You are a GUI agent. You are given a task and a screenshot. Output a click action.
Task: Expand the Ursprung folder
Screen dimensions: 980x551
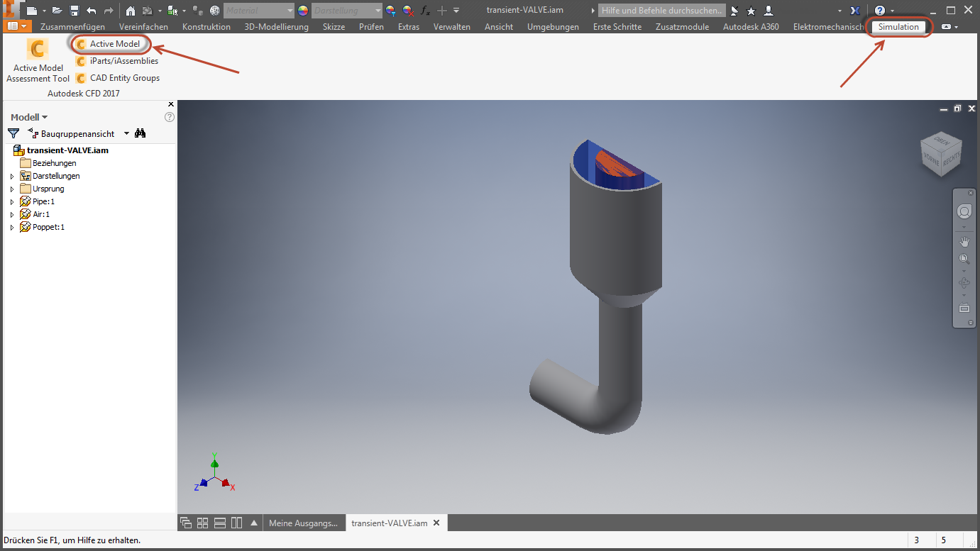(x=12, y=189)
